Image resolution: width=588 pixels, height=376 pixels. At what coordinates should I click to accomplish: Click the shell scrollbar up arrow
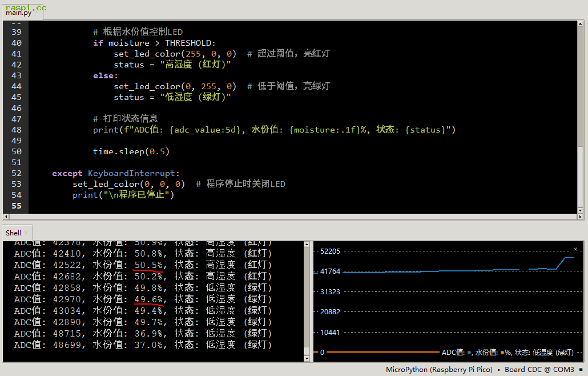(307, 245)
